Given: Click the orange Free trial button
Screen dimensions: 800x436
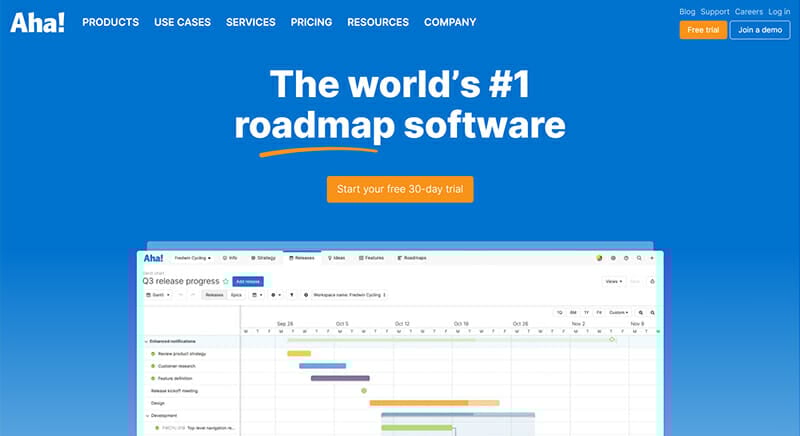Looking at the screenshot, I should (703, 30).
